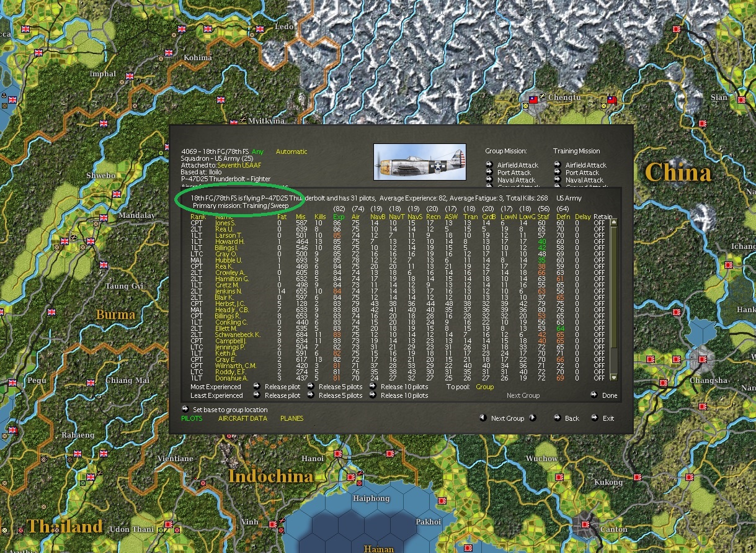The height and width of the screenshot is (553, 756).
Task: Click Most Experienced Release pilot arrow
Action: [x=256, y=387]
